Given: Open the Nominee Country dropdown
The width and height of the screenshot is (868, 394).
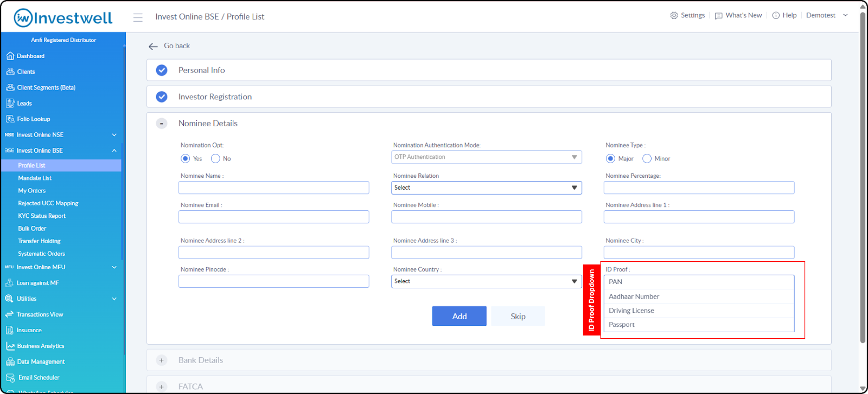Looking at the screenshot, I should pos(486,281).
